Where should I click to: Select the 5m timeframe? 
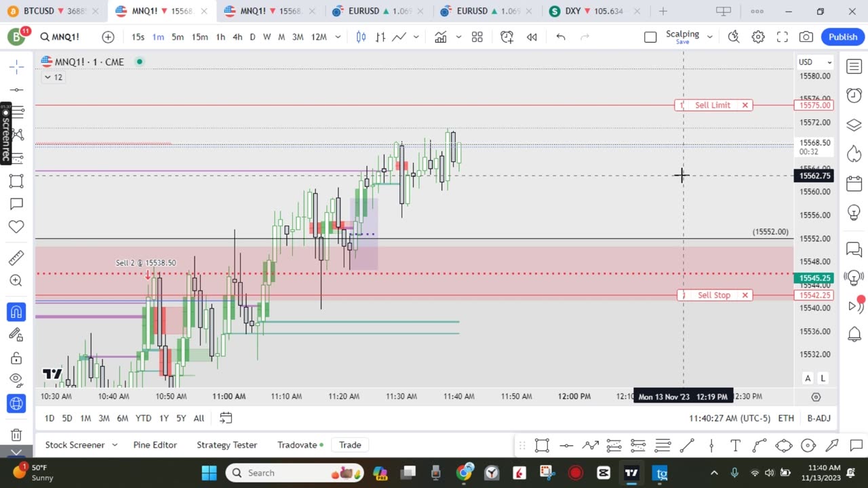click(x=178, y=37)
